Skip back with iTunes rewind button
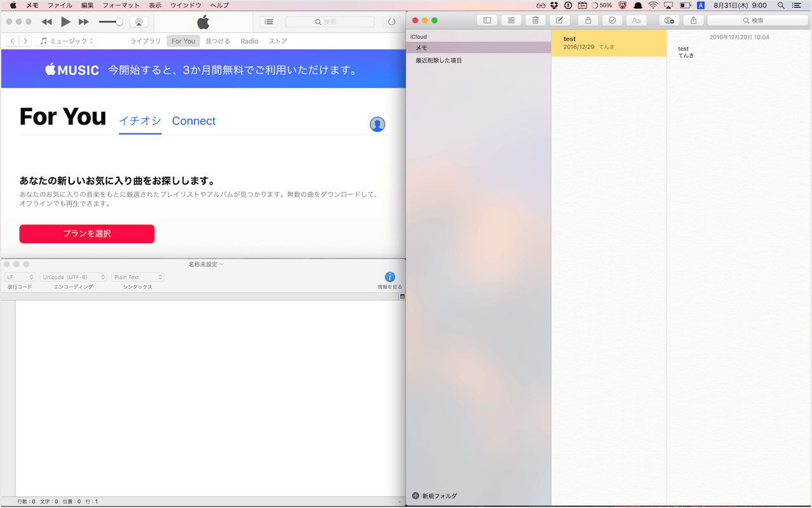Screen dimensions: 812x508 click(x=46, y=22)
